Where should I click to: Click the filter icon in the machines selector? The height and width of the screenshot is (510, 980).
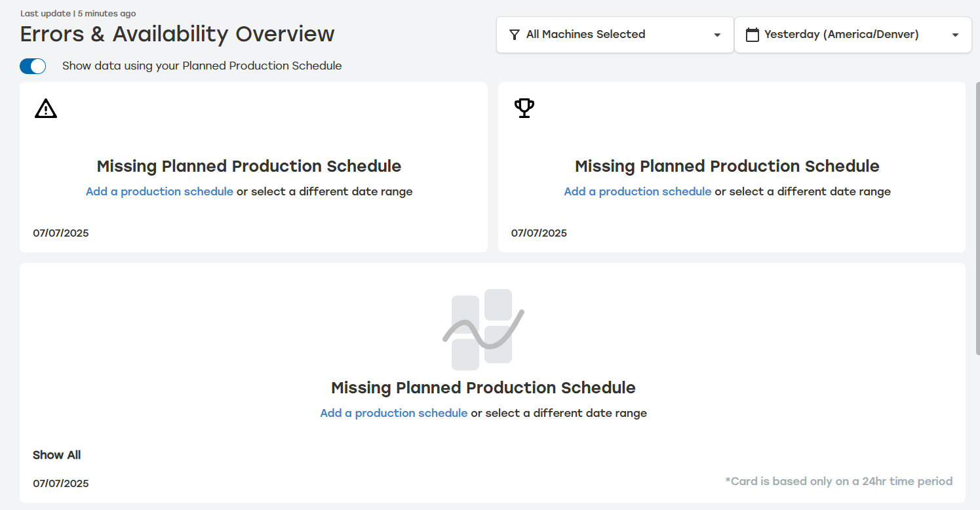point(513,34)
